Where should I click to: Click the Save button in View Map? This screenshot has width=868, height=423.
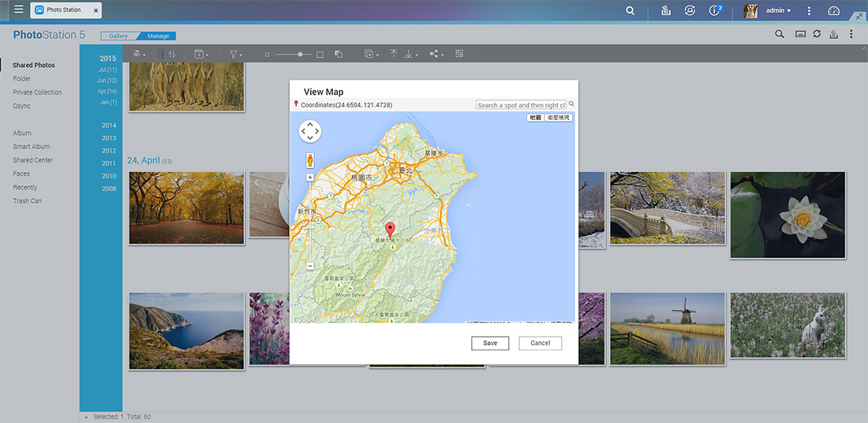(x=490, y=343)
